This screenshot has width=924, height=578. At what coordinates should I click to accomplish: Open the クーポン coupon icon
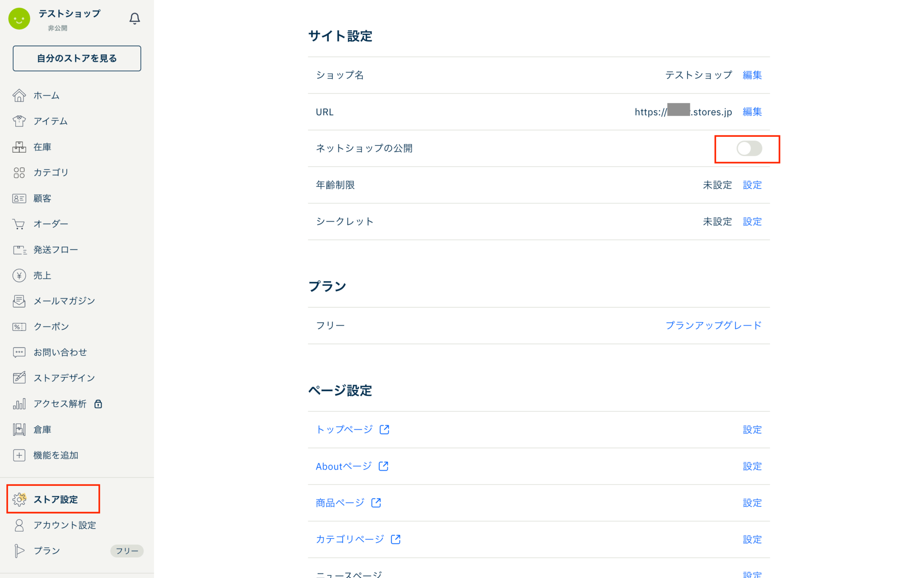pyautogui.click(x=19, y=326)
